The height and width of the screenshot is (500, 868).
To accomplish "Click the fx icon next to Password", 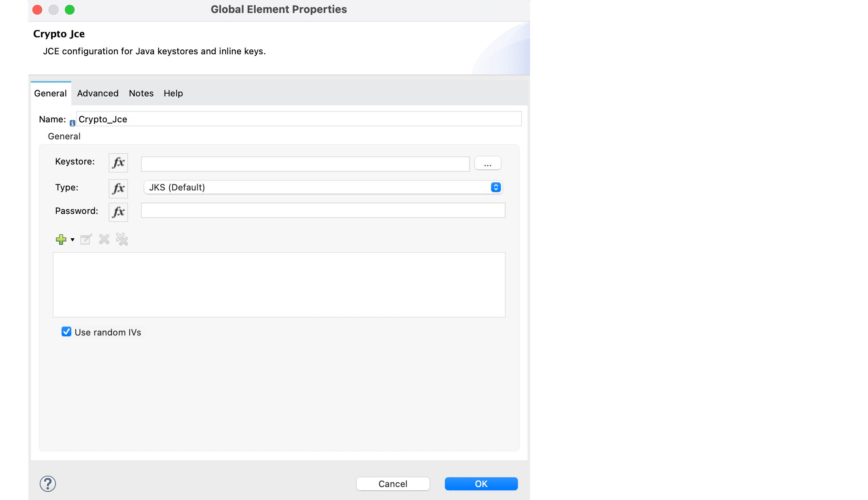I will pos(118,212).
